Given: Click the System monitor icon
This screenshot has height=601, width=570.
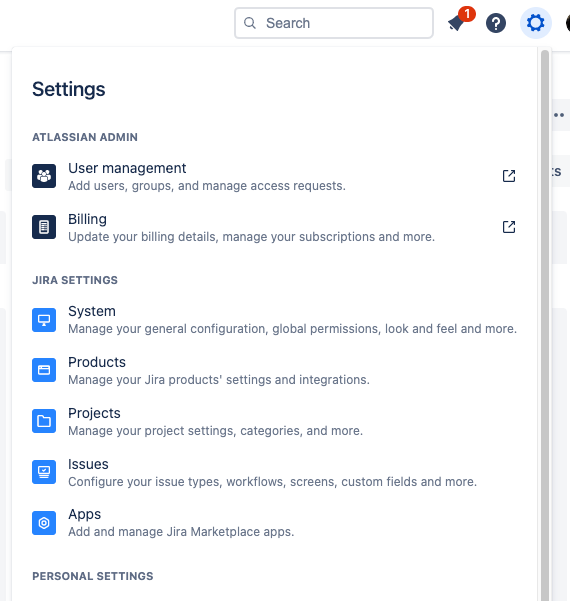Looking at the screenshot, I should click(44, 320).
